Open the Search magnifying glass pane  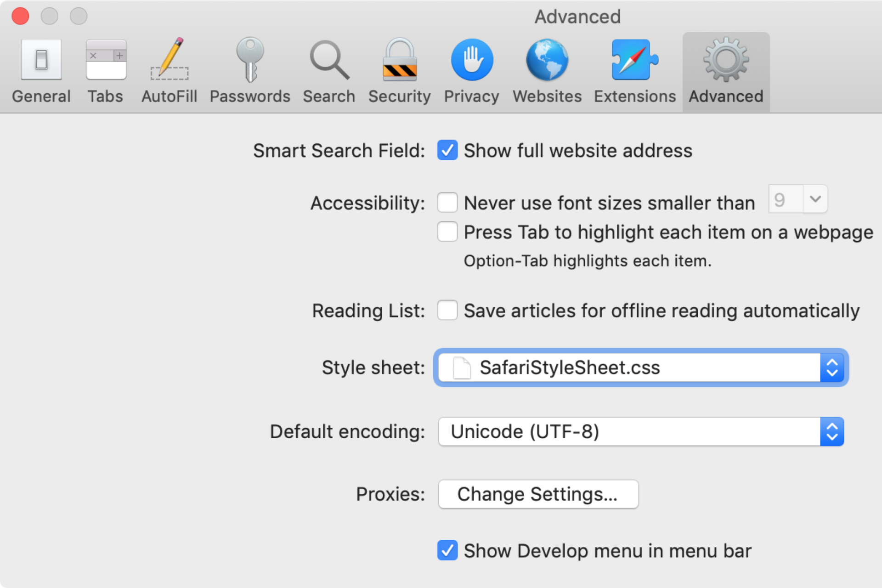(x=329, y=60)
